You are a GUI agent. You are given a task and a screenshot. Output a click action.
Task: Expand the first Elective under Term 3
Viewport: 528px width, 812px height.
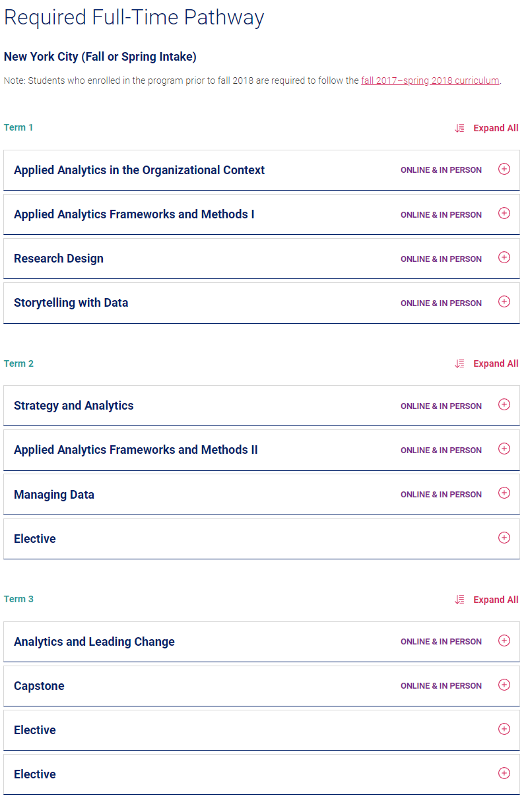click(x=504, y=729)
